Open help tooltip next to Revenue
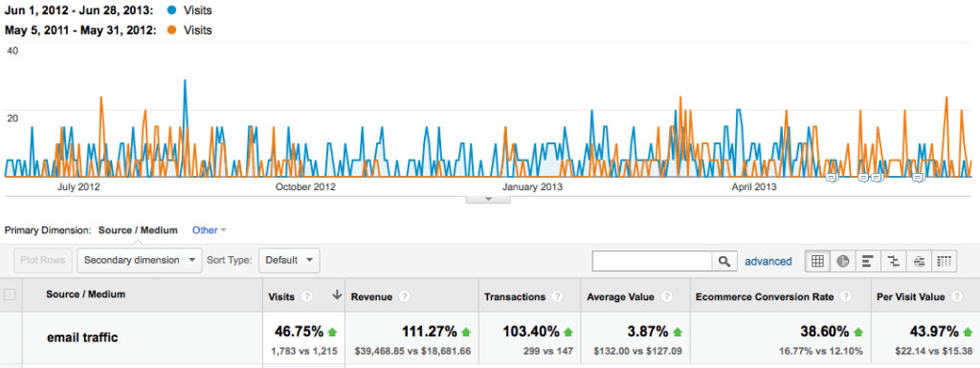The image size is (980, 368). tap(405, 297)
